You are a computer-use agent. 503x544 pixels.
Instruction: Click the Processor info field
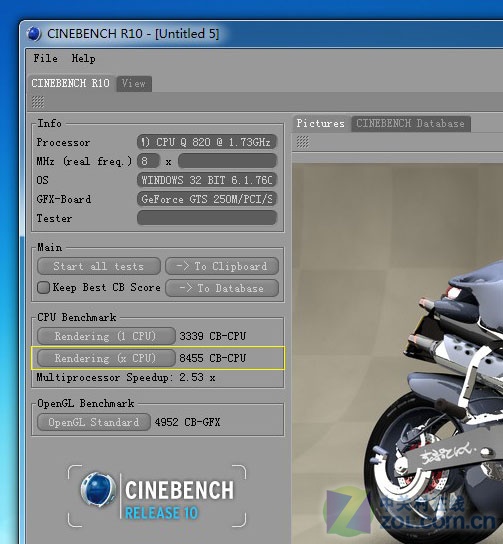click(x=207, y=142)
